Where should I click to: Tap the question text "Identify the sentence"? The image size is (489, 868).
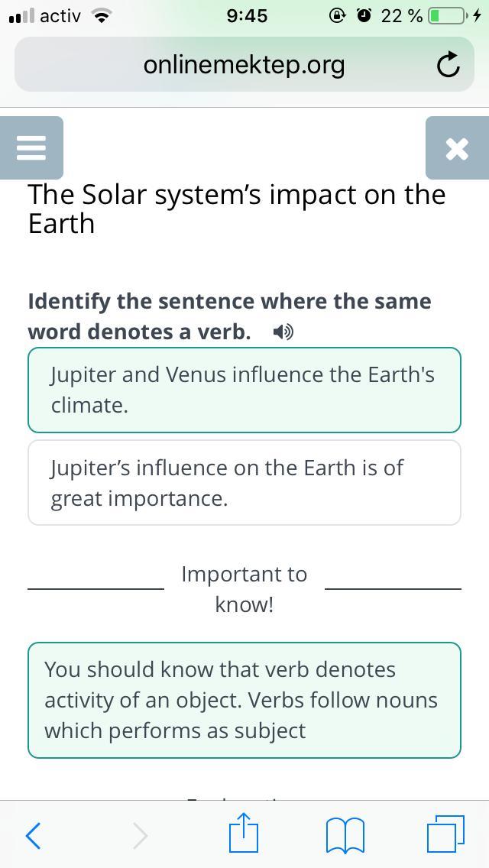tap(229, 316)
